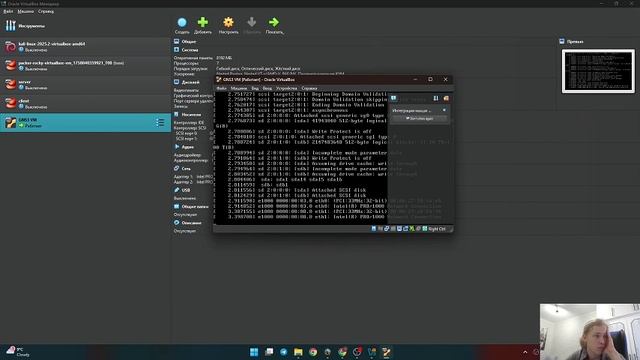Click the Превью panel header

point(575,42)
